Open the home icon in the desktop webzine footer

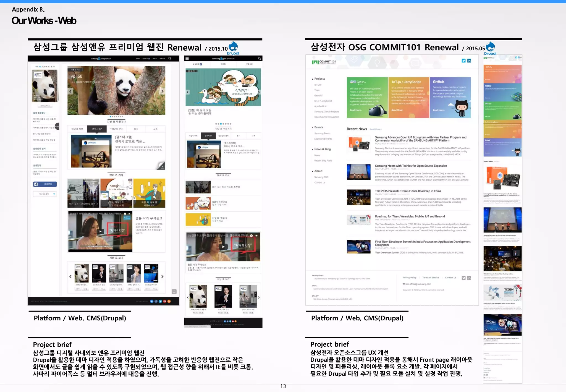[152, 301]
